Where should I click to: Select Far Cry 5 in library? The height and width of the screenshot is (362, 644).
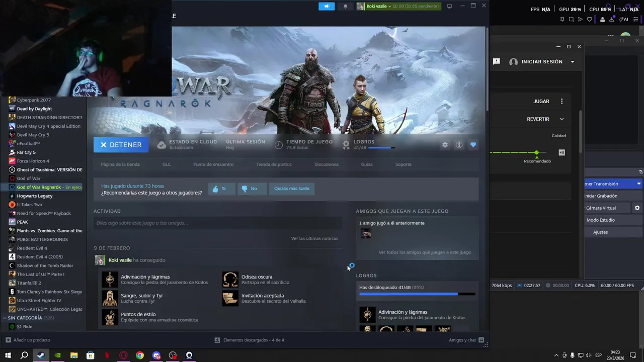[x=26, y=152]
